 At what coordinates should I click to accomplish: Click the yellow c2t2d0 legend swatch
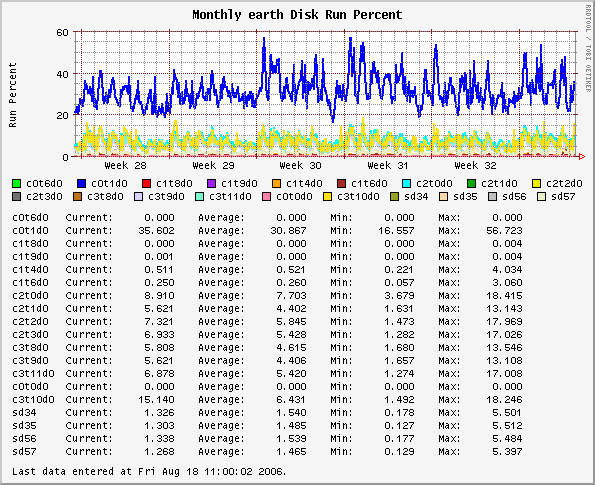click(x=536, y=184)
